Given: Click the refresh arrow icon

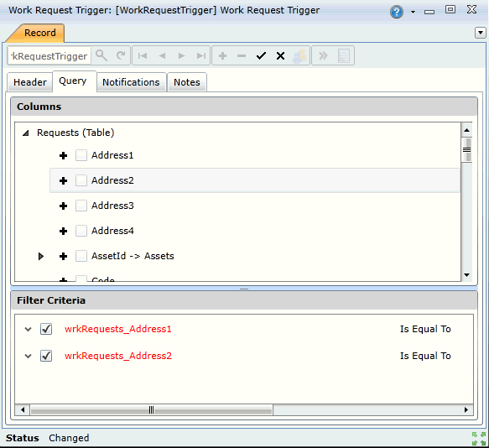Looking at the screenshot, I should [x=121, y=56].
